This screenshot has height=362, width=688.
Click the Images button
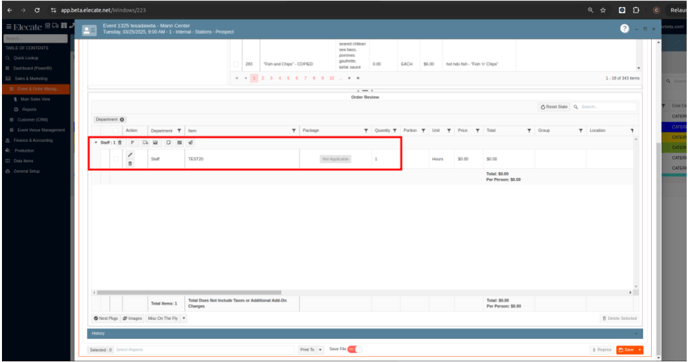pyautogui.click(x=132, y=318)
